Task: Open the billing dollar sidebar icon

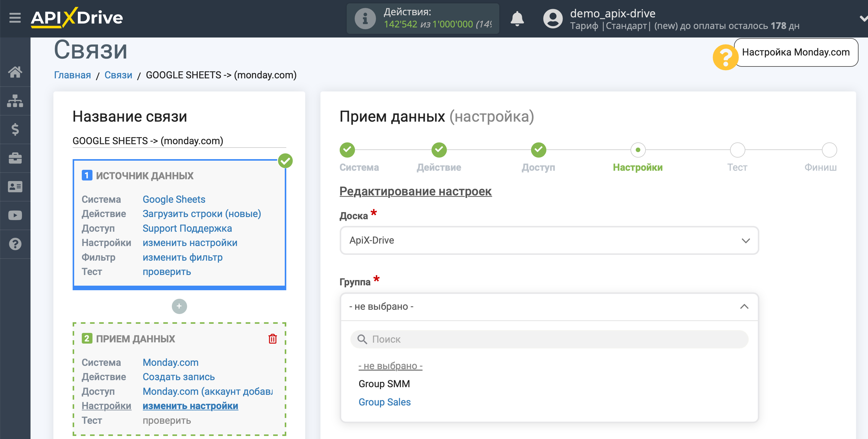Action: click(x=15, y=129)
